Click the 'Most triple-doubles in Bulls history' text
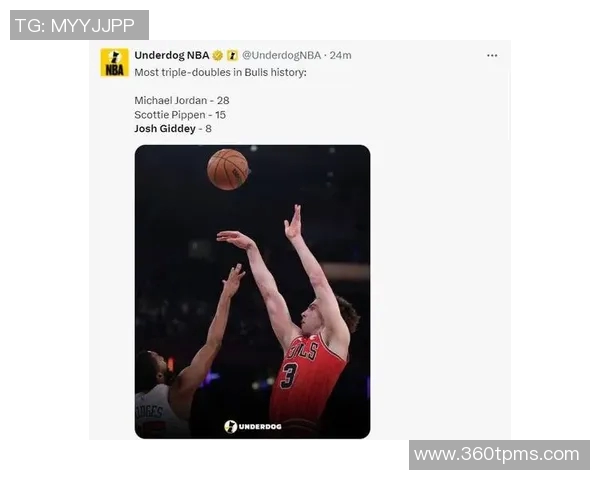This screenshot has height=480, width=600. coord(220,72)
